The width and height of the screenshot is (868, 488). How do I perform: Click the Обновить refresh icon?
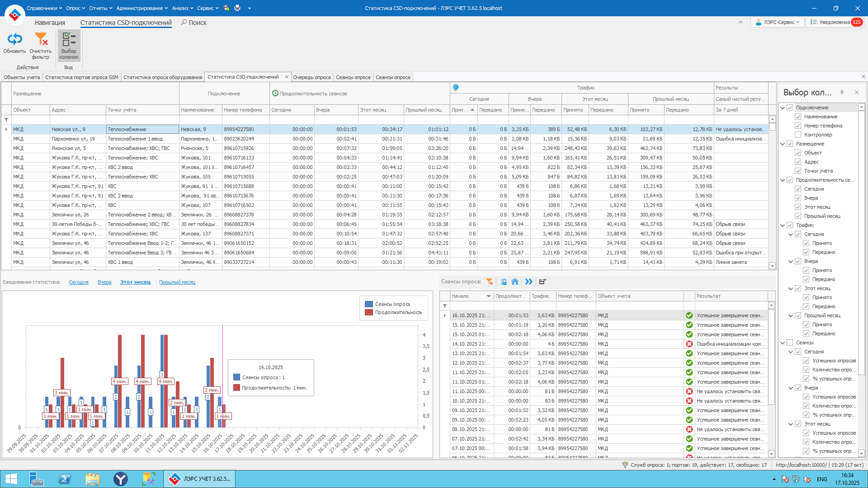[14, 39]
